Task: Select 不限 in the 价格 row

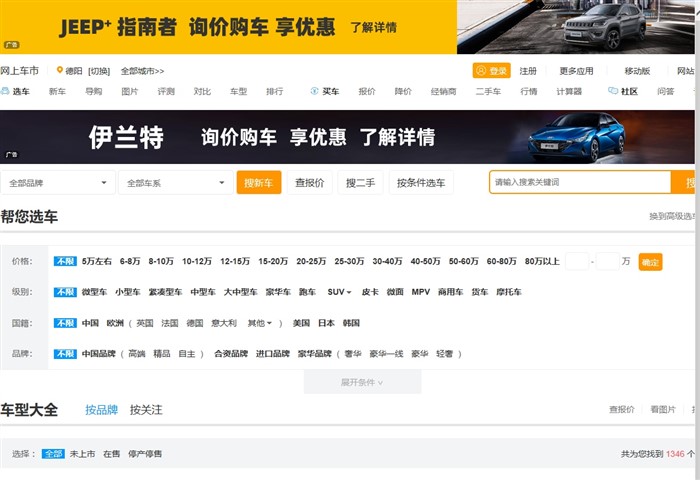Action: pyautogui.click(x=65, y=261)
